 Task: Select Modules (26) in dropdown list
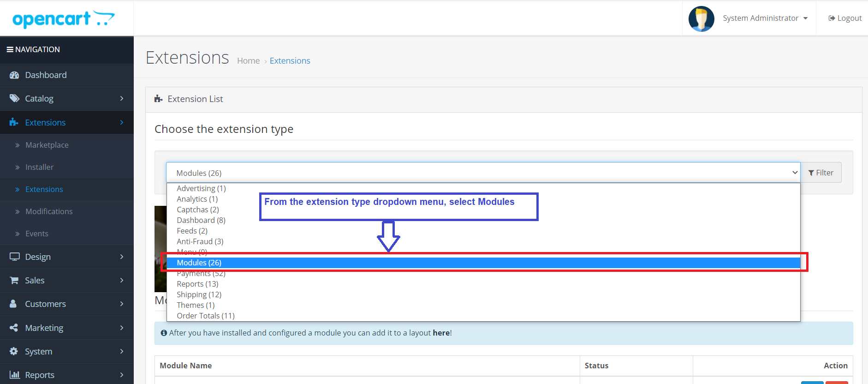(483, 263)
